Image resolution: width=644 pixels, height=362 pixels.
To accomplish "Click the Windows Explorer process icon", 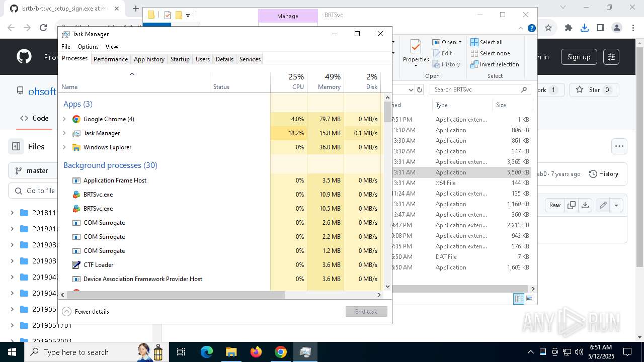I will coord(76,147).
